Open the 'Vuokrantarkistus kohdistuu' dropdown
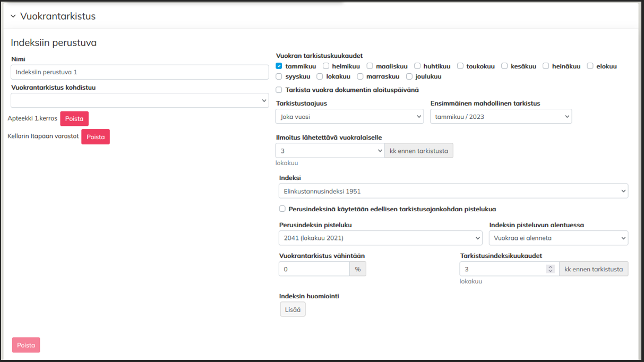644x362 pixels. 140,100
